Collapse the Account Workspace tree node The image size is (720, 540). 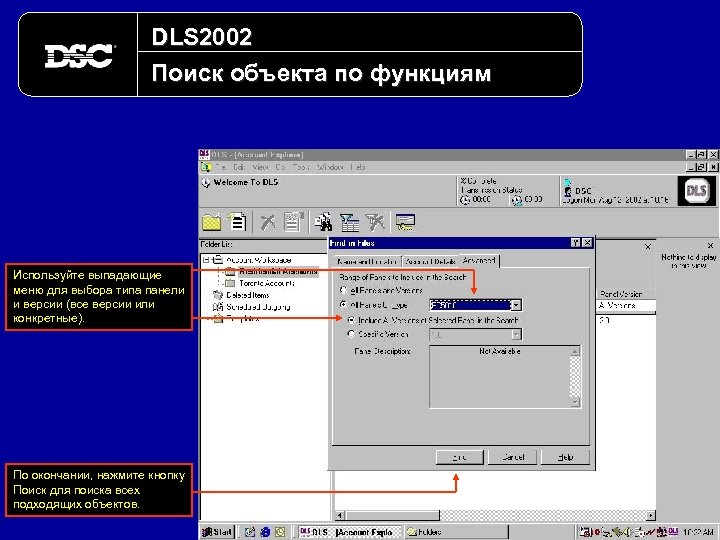point(206,260)
